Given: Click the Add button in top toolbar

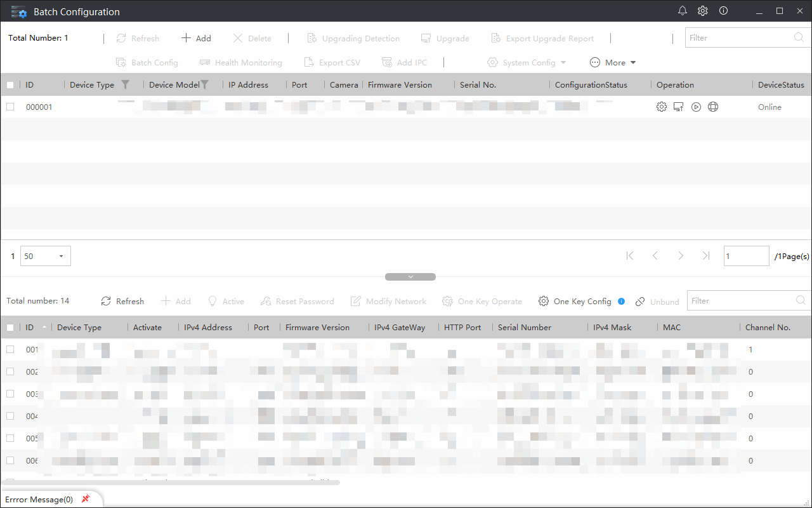Looking at the screenshot, I should 197,39.
